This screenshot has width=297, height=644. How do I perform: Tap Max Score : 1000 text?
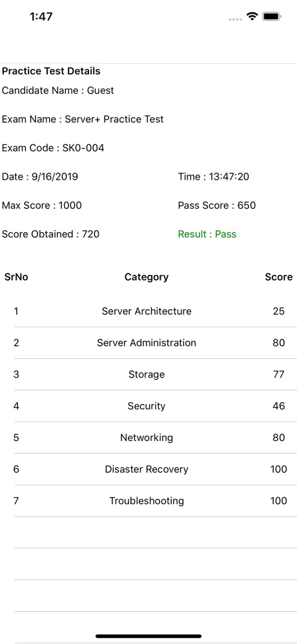pyautogui.click(x=41, y=206)
